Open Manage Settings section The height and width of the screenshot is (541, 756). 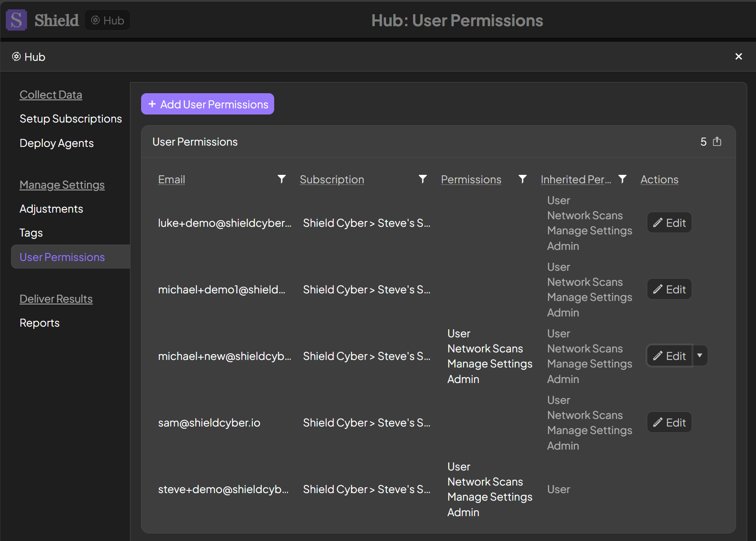tap(62, 185)
